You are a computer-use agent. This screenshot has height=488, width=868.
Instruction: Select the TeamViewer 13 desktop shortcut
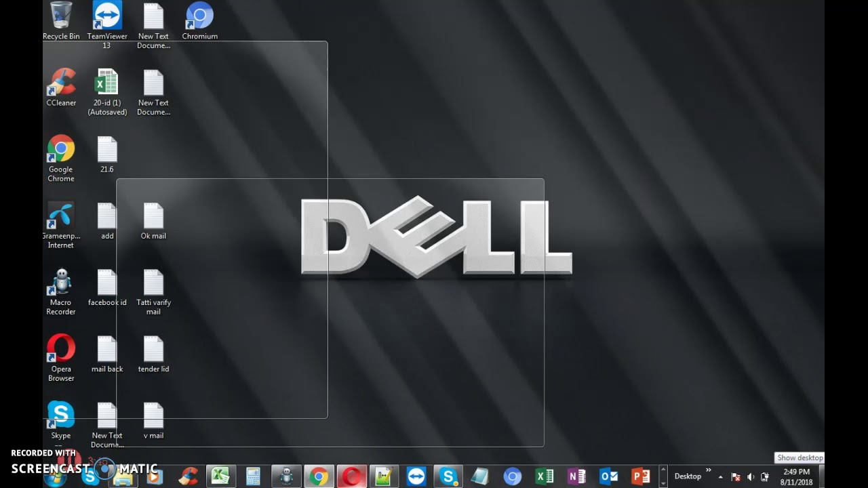pyautogui.click(x=107, y=25)
